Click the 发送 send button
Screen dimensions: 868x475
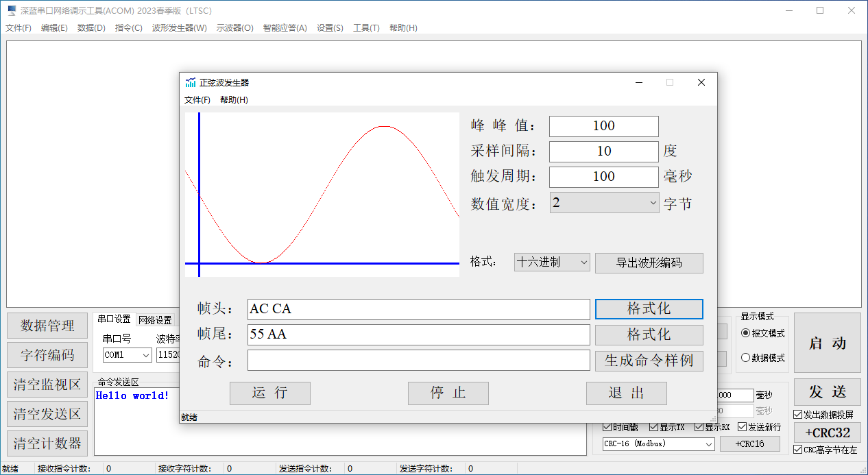[x=828, y=392]
